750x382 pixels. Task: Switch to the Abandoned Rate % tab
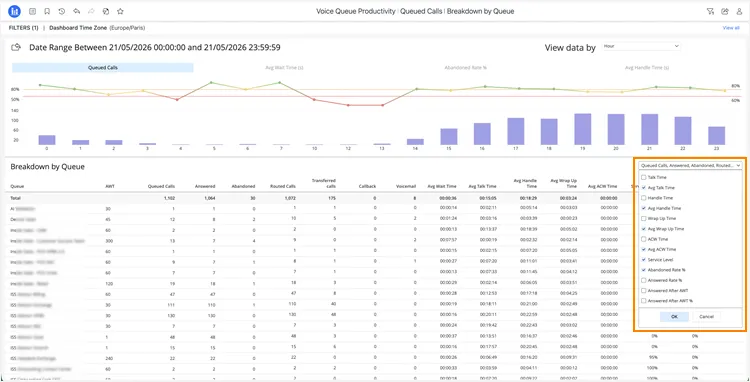(465, 68)
